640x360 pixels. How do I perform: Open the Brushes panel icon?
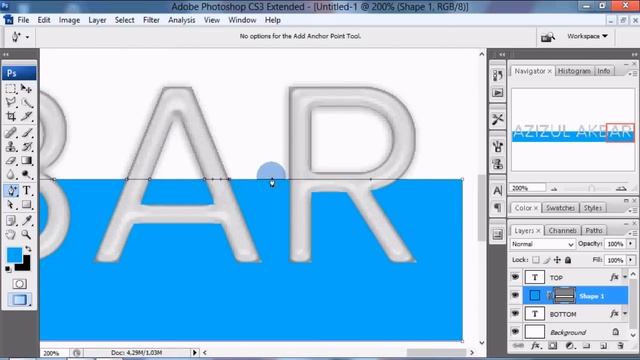click(498, 146)
